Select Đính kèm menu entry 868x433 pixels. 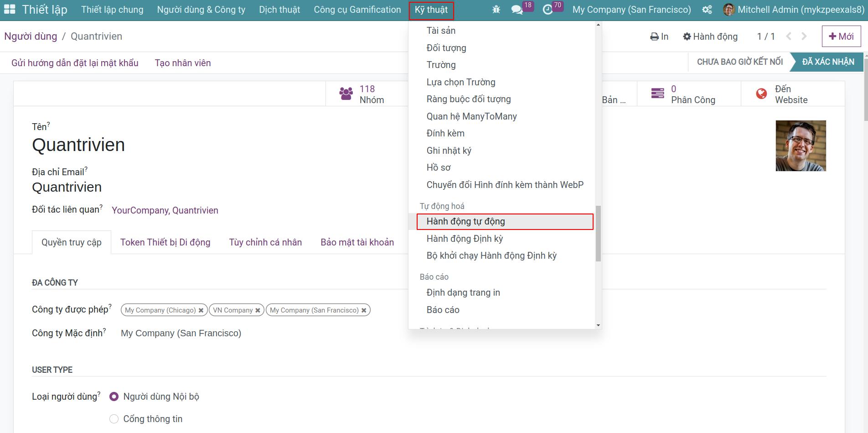click(x=445, y=133)
